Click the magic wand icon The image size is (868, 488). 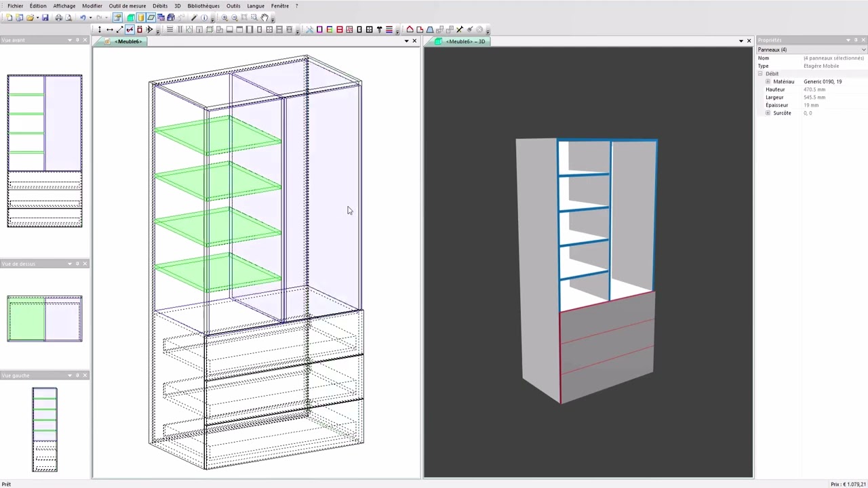tap(194, 18)
